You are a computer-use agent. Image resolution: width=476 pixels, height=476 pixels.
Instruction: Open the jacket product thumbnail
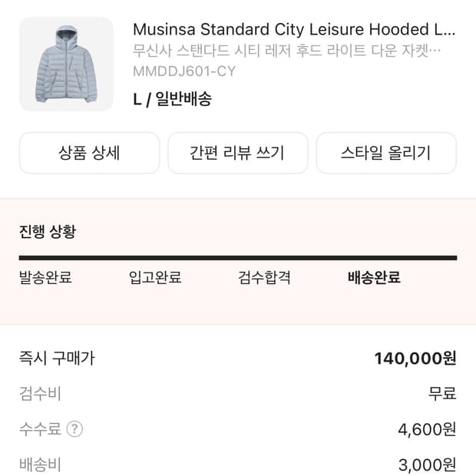[x=66, y=64]
